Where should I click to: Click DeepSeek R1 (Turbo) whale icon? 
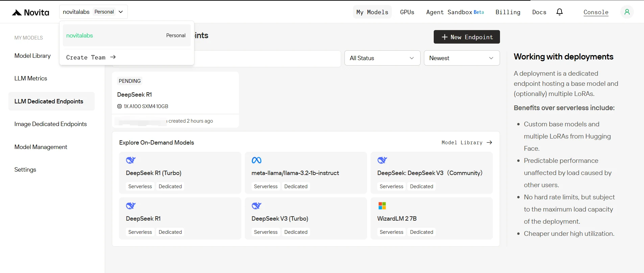[131, 160]
